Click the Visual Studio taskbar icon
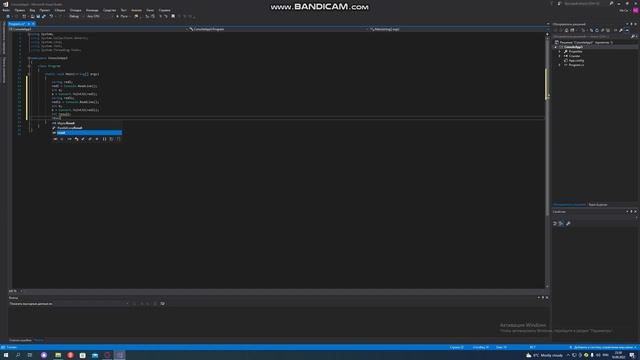Viewport: 640px width, 360px height. 120,355
